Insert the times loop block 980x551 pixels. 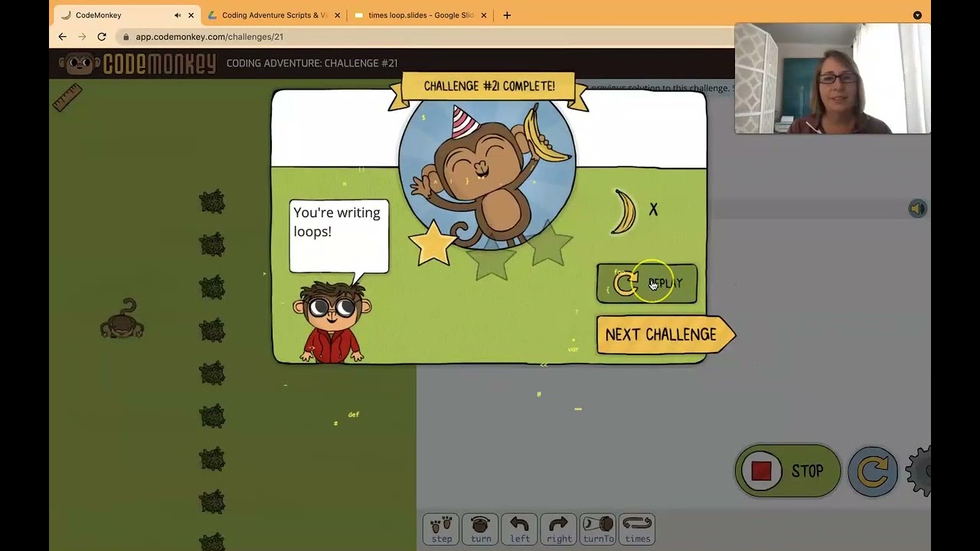coord(637,529)
